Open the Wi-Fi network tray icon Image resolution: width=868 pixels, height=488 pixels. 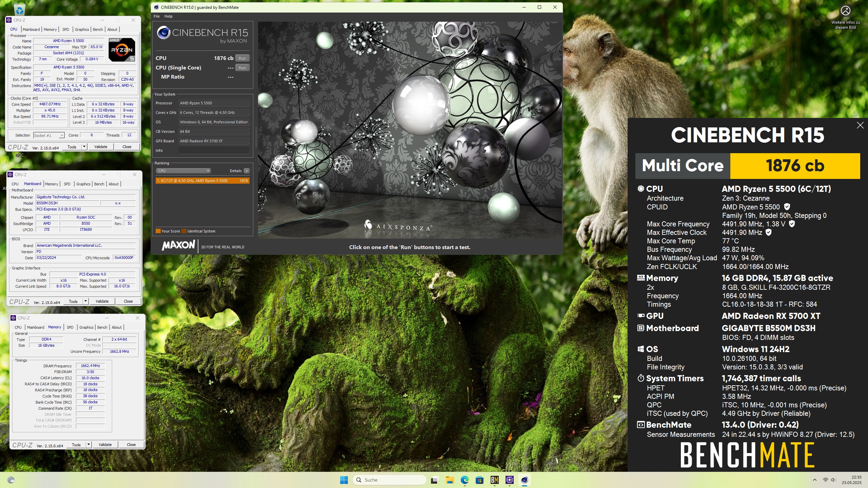[x=825, y=480]
